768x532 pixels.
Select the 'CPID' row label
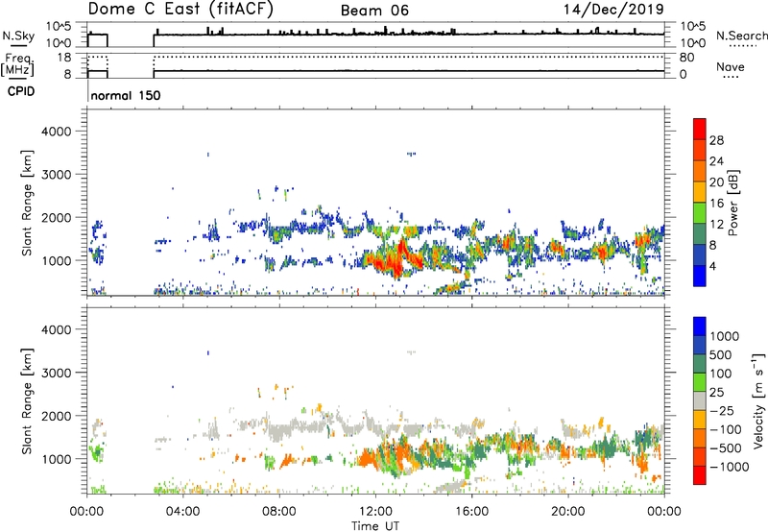[x=21, y=91]
